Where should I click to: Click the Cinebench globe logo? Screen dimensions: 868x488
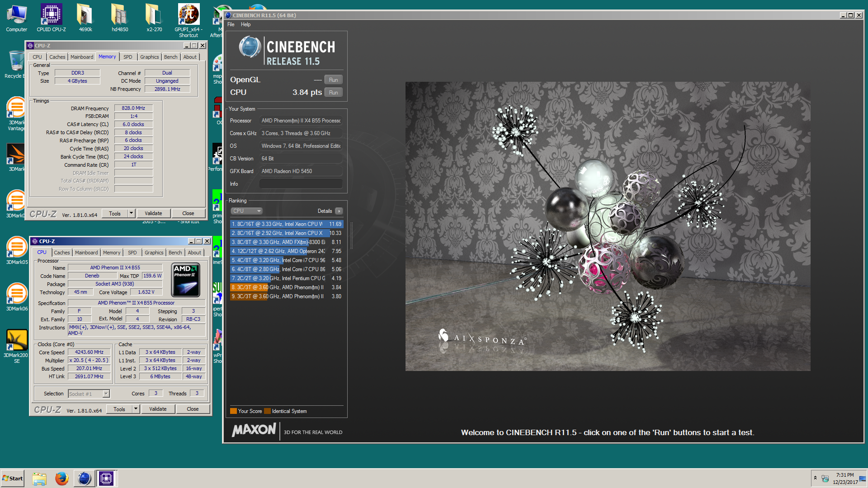point(250,47)
